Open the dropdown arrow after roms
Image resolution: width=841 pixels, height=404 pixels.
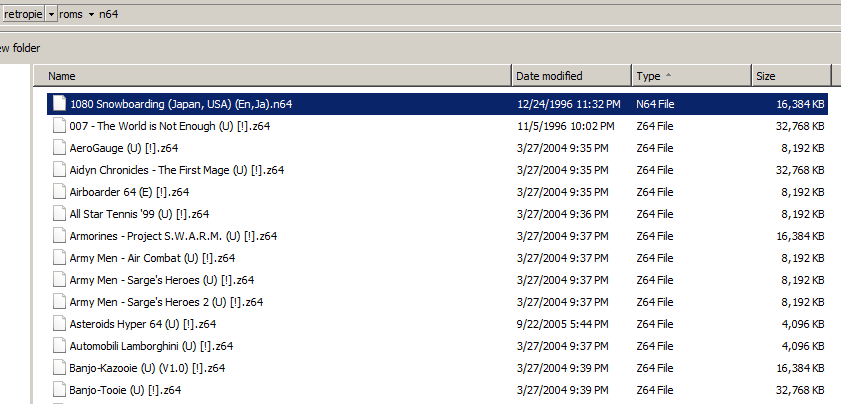[91, 14]
